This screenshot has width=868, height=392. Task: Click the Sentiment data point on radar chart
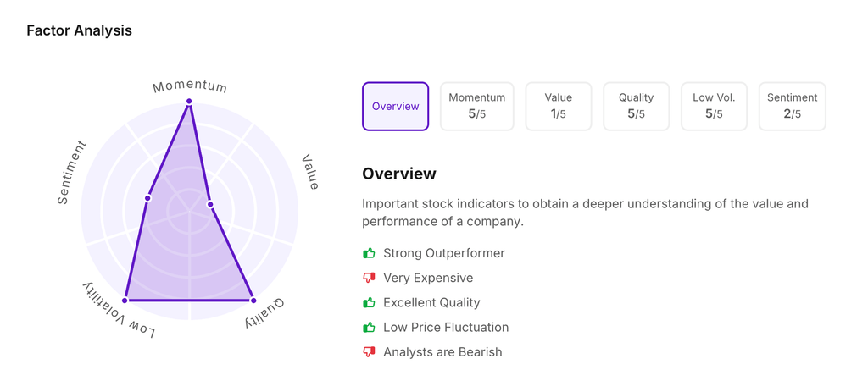(x=147, y=198)
